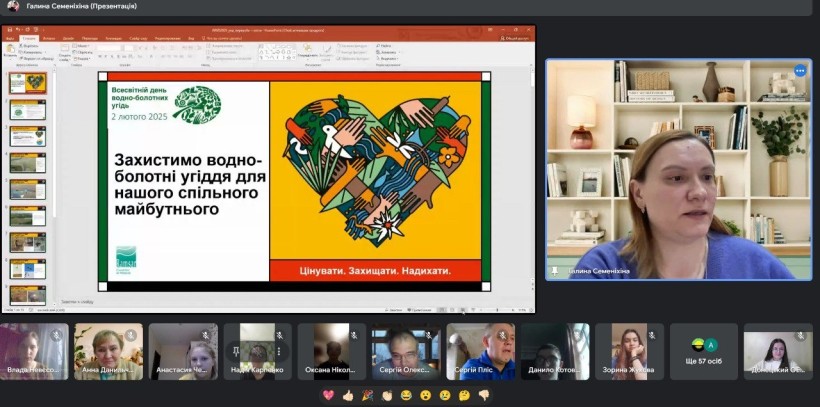Click the Cut command in ribbon

(29, 46)
